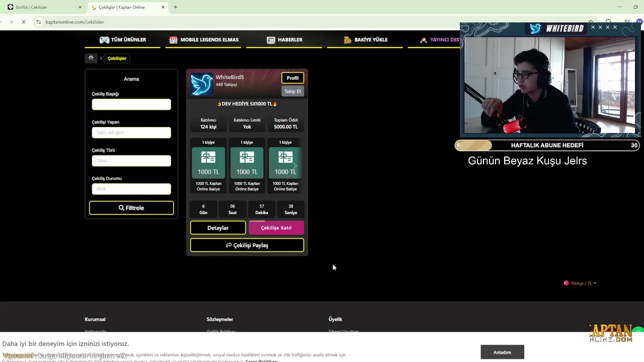The height and width of the screenshot is (362, 644).
Task: Stop page loading in browser
Action: [25, 22]
